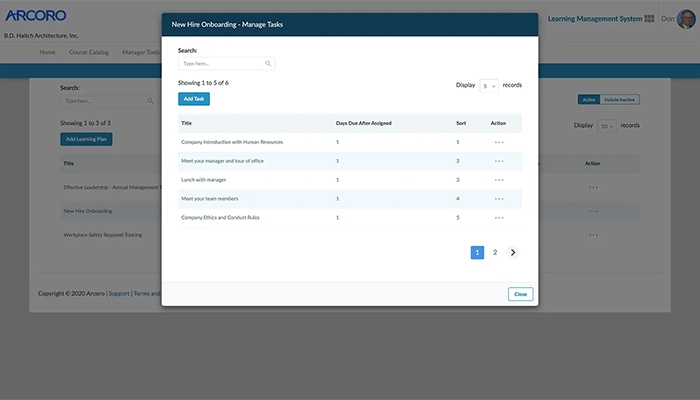Select the Active filter toggle
Screen dimensions: 700x400
pos(589,100)
